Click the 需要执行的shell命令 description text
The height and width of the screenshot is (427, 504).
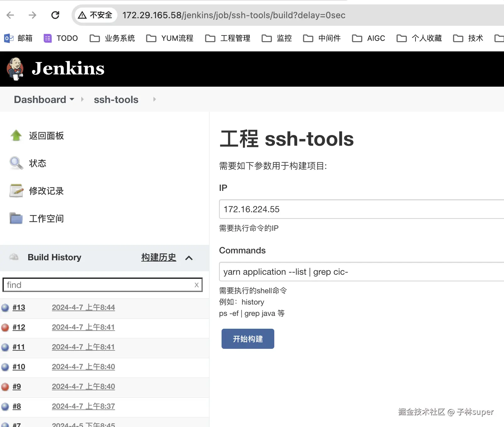[253, 290]
